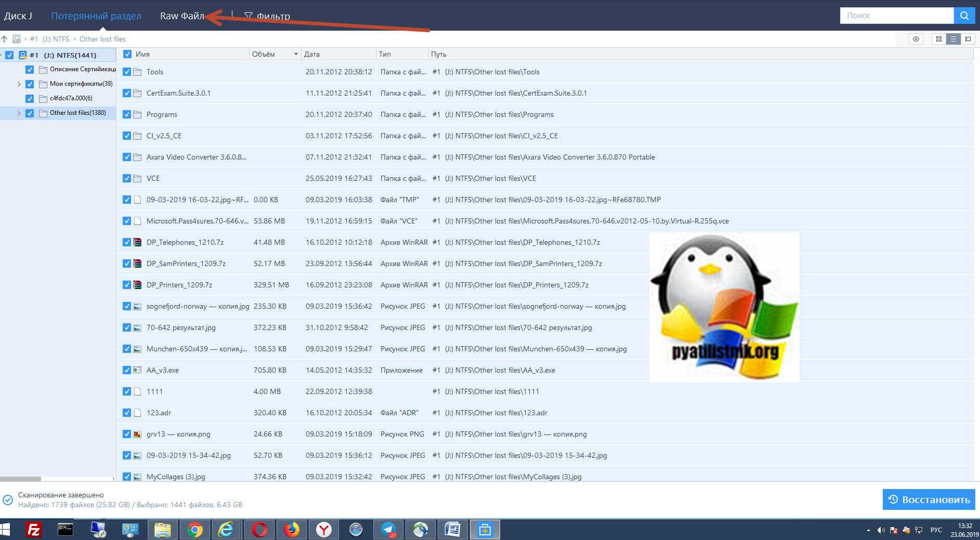Open Telegram from the taskbar
980x540 pixels.
[388, 530]
